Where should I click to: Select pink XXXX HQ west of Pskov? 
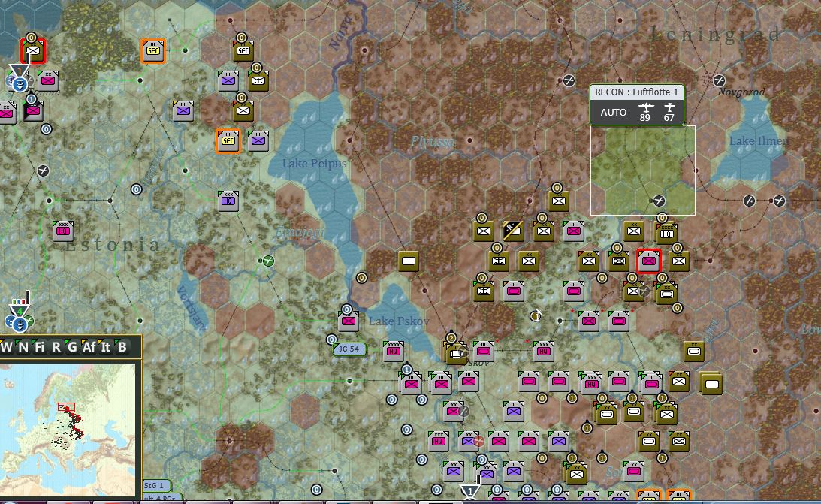393,352
